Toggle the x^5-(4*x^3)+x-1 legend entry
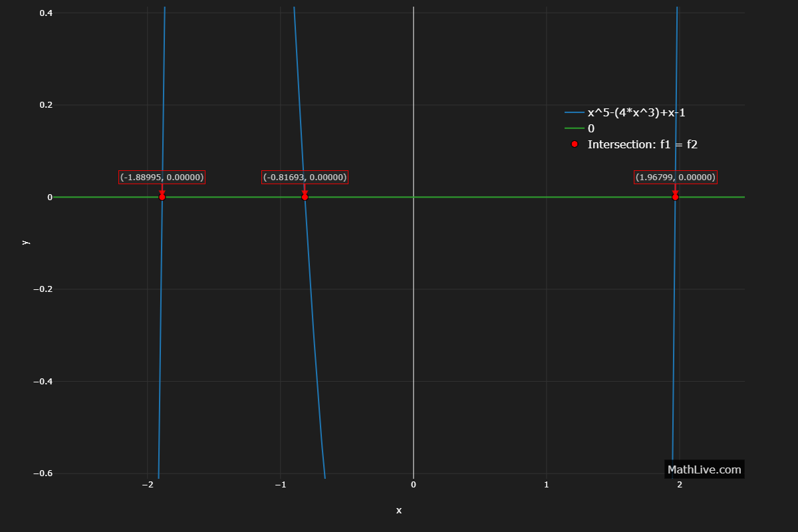This screenshot has width=798, height=532. click(x=636, y=113)
